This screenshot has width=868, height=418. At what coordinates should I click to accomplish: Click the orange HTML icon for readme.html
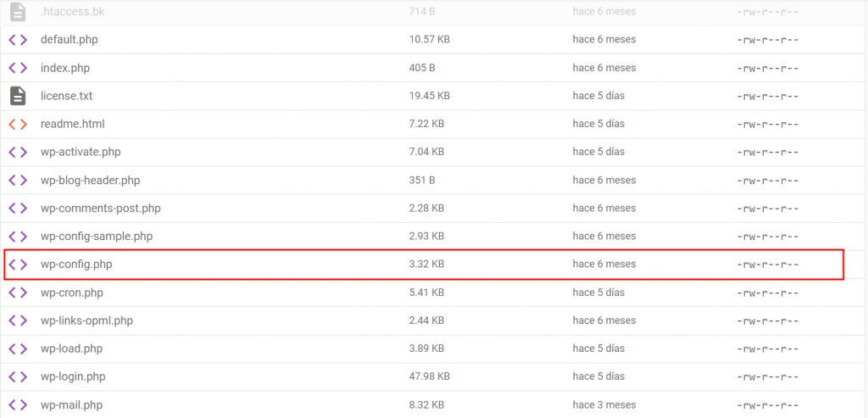[x=18, y=124]
